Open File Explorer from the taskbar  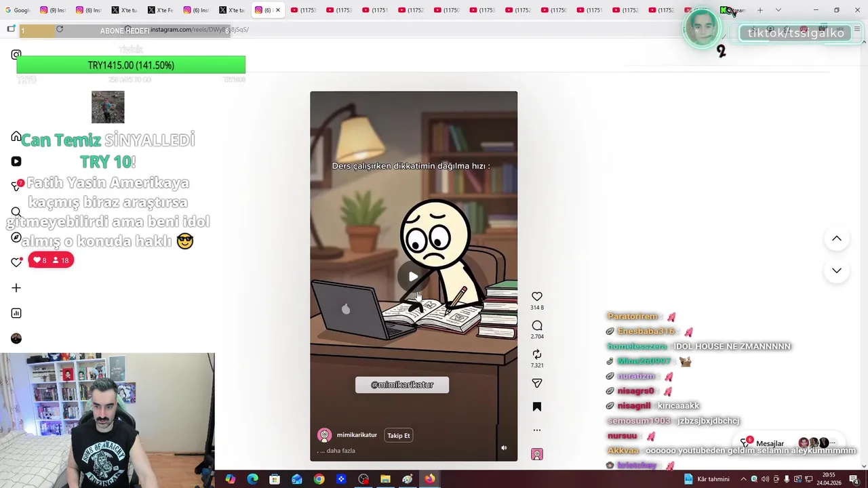385,479
